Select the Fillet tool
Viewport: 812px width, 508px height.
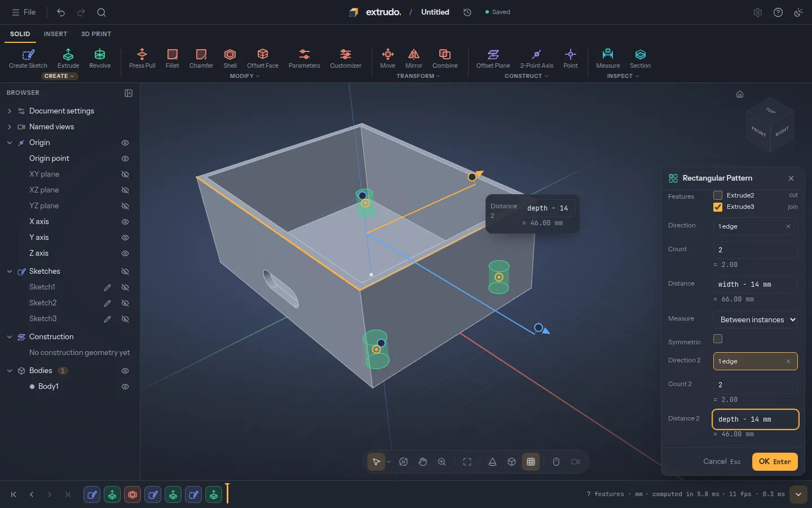pyautogui.click(x=172, y=58)
